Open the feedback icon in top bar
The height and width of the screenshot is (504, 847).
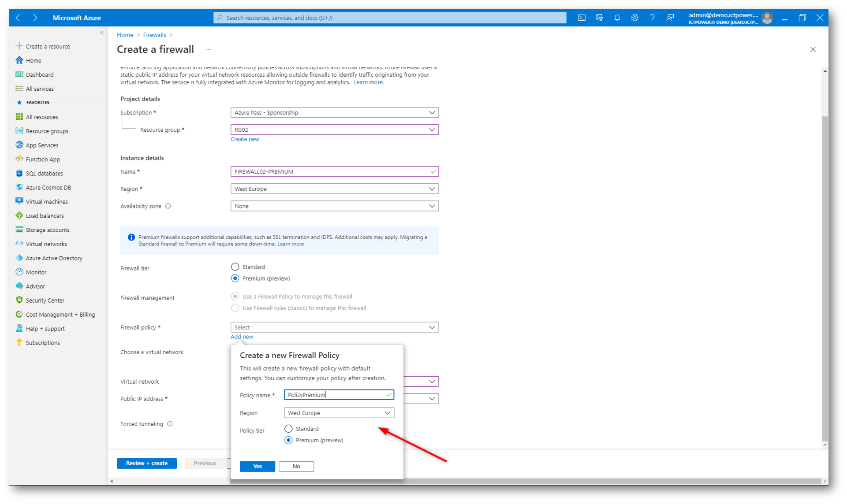click(670, 18)
